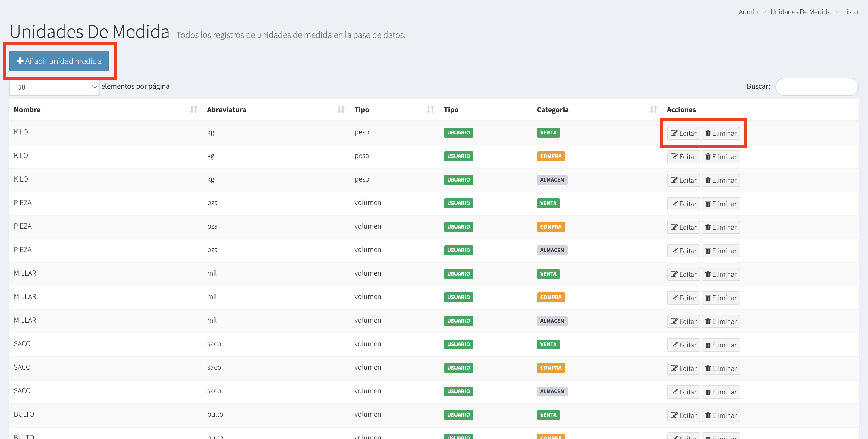Click the trash icon for KILO VENTA row
Viewport: 868px width, 439px height.
pos(708,133)
